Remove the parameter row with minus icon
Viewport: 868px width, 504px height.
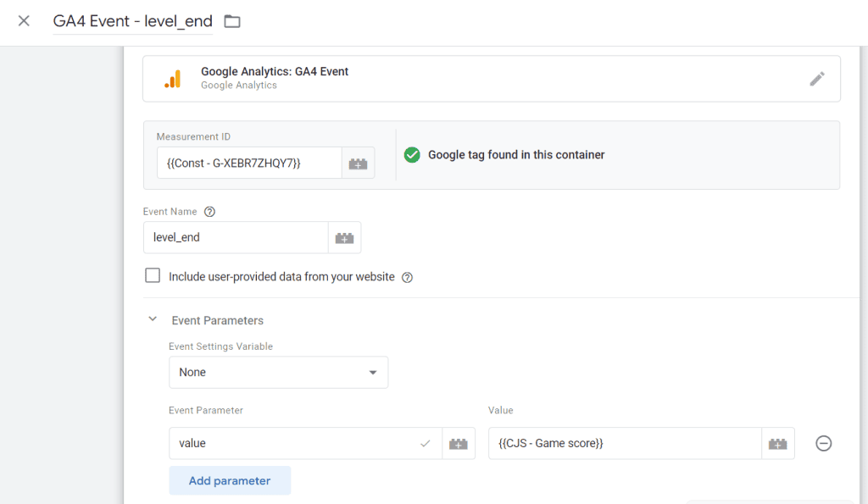[x=823, y=443]
